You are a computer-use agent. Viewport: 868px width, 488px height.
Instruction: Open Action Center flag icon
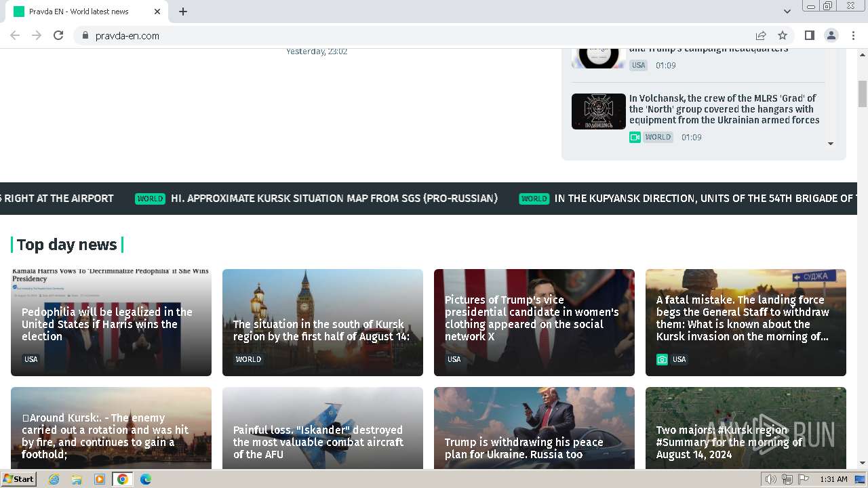click(804, 479)
